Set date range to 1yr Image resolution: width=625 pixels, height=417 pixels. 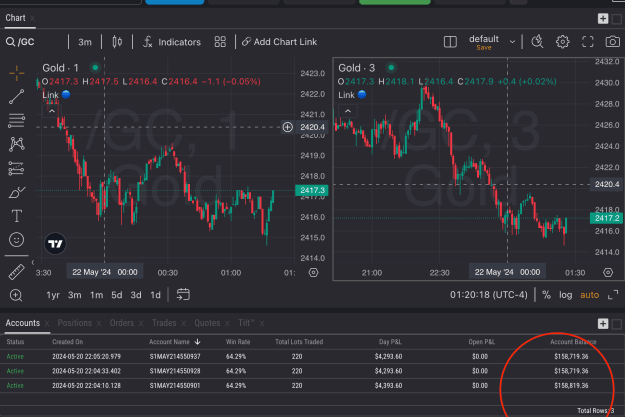pyautogui.click(x=53, y=295)
